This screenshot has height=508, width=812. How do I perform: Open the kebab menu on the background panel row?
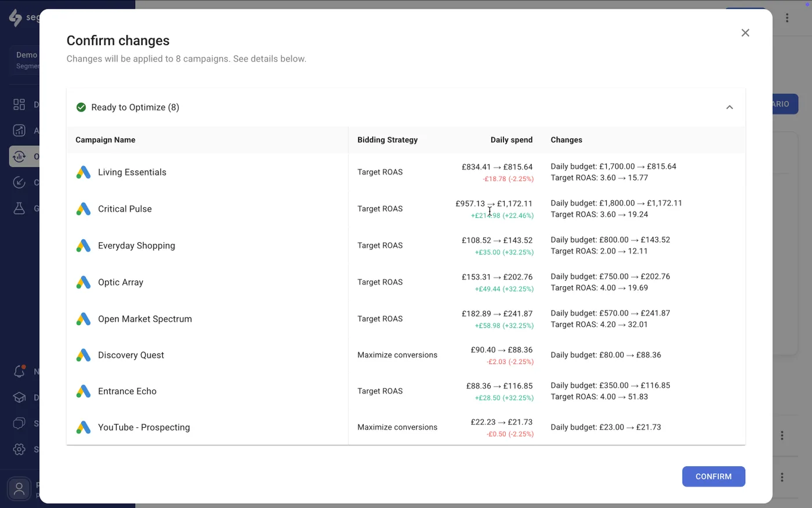point(782,434)
